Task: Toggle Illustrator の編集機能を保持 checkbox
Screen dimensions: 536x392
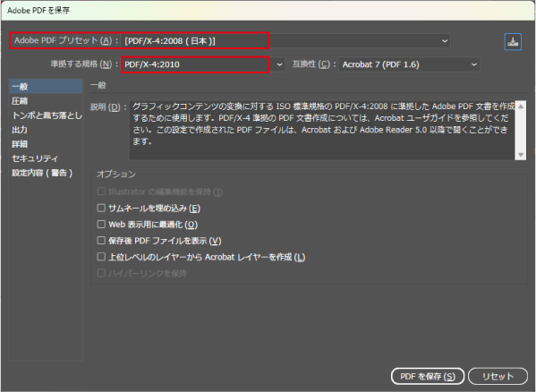Action: tap(101, 192)
